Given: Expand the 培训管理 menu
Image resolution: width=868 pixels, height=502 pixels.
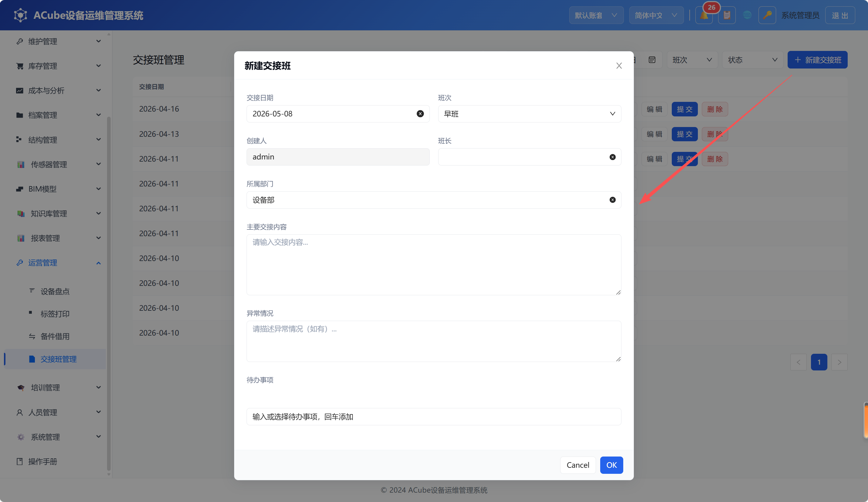Looking at the screenshot, I should coord(55,388).
